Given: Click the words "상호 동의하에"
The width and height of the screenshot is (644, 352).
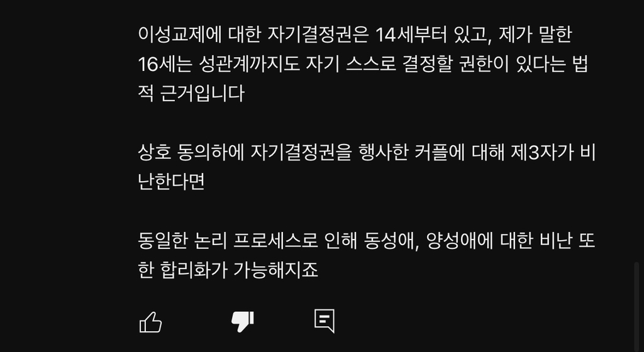Looking at the screenshot, I should (191, 153).
